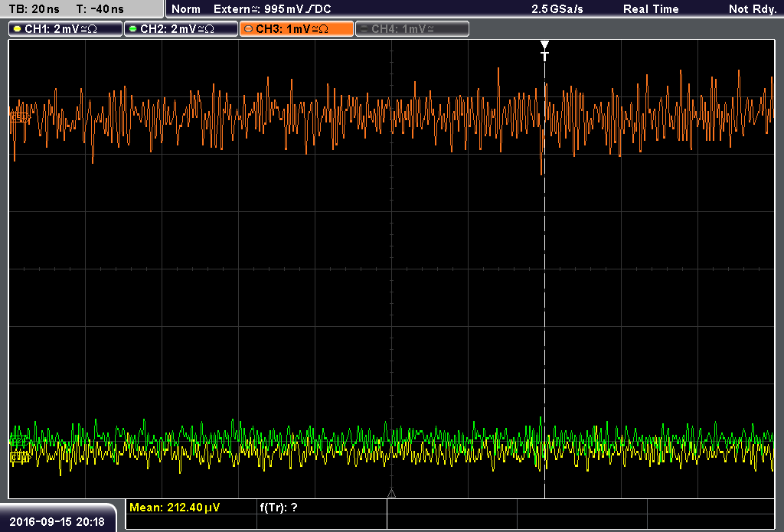The width and height of the screenshot is (784, 532).
Task: Click the bottom center time reference triangle
Action: [391, 494]
